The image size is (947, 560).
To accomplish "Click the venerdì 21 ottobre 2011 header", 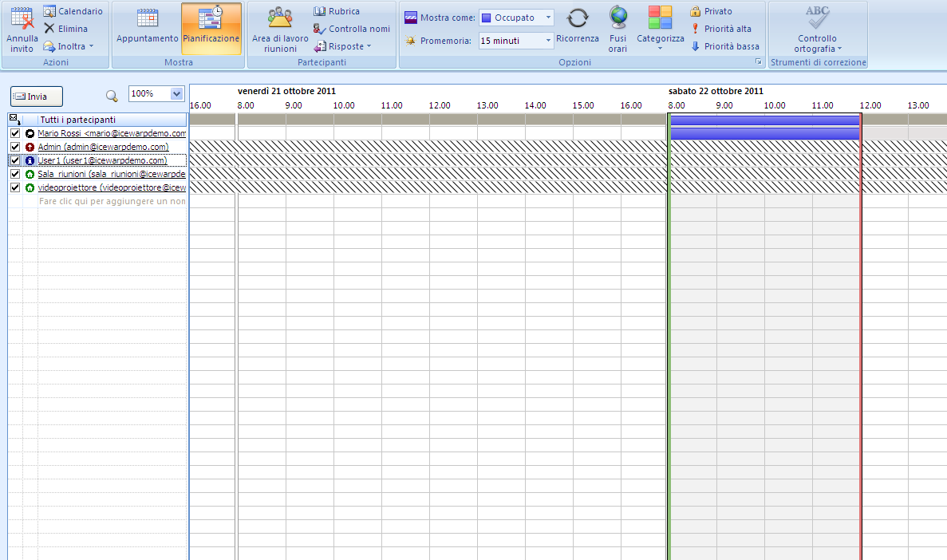I will (x=287, y=91).
